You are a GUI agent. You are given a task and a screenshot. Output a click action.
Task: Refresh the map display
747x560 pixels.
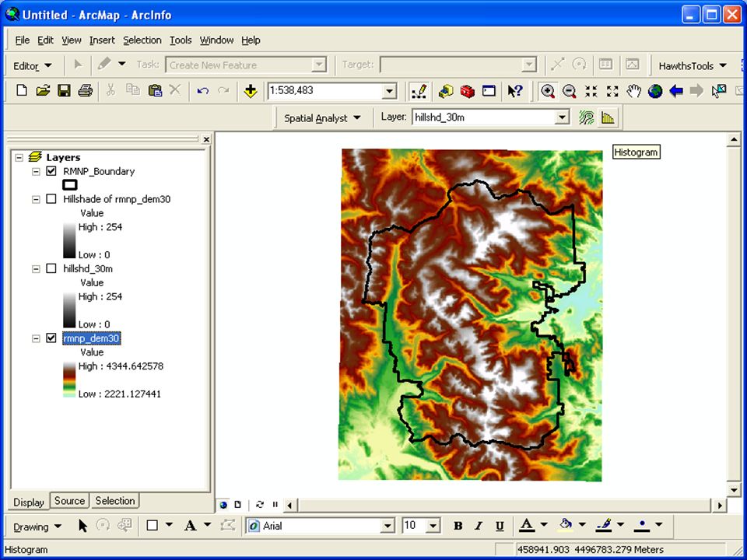(x=260, y=505)
